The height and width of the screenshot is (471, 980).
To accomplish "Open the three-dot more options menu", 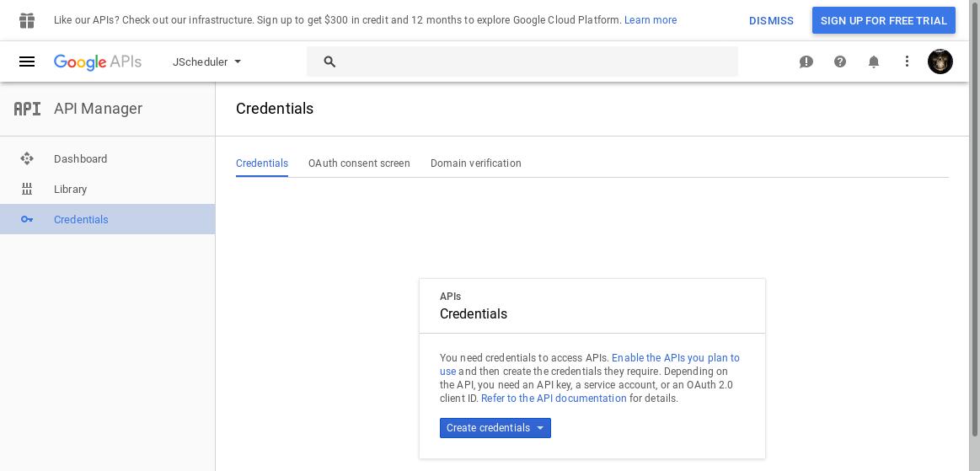I will 907,62.
